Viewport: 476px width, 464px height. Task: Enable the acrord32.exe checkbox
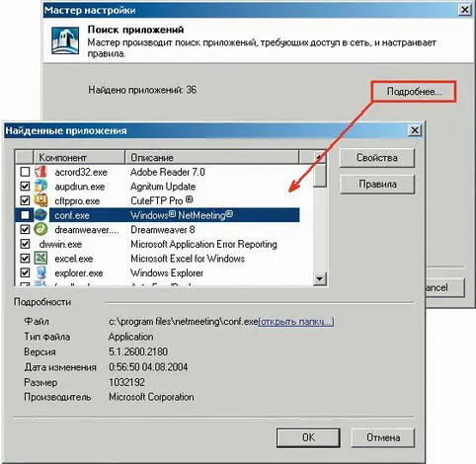[x=25, y=172]
